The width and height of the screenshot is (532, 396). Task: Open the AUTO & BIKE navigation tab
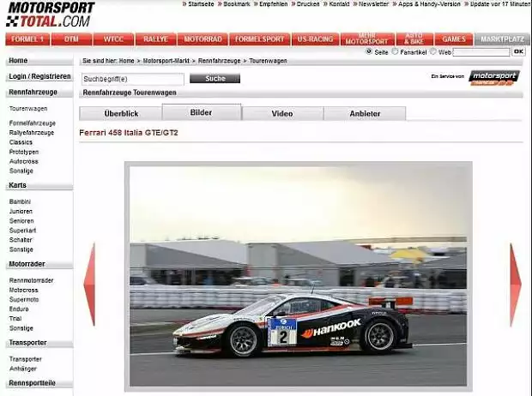(x=414, y=39)
